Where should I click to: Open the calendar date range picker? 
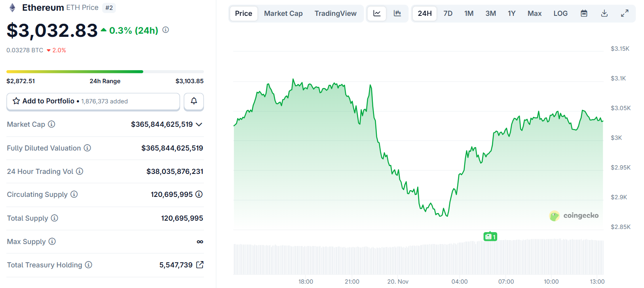pos(584,13)
